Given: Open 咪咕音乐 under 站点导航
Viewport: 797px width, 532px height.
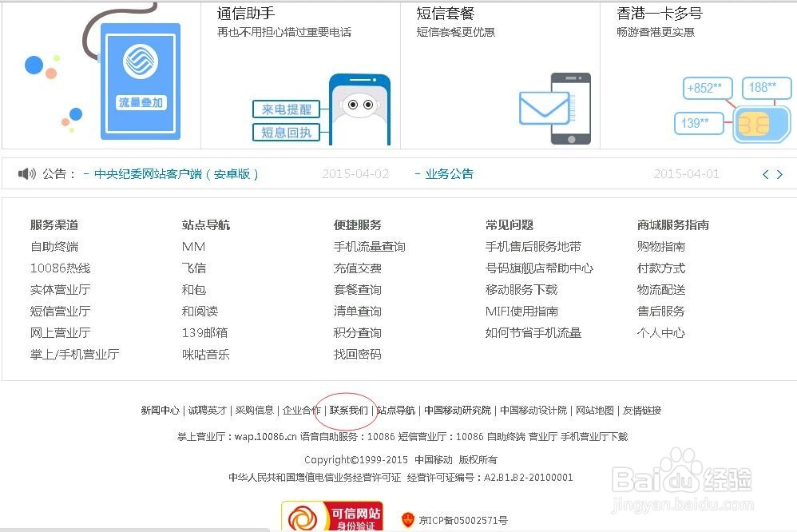Looking at the screenshot, I should 206,354.
